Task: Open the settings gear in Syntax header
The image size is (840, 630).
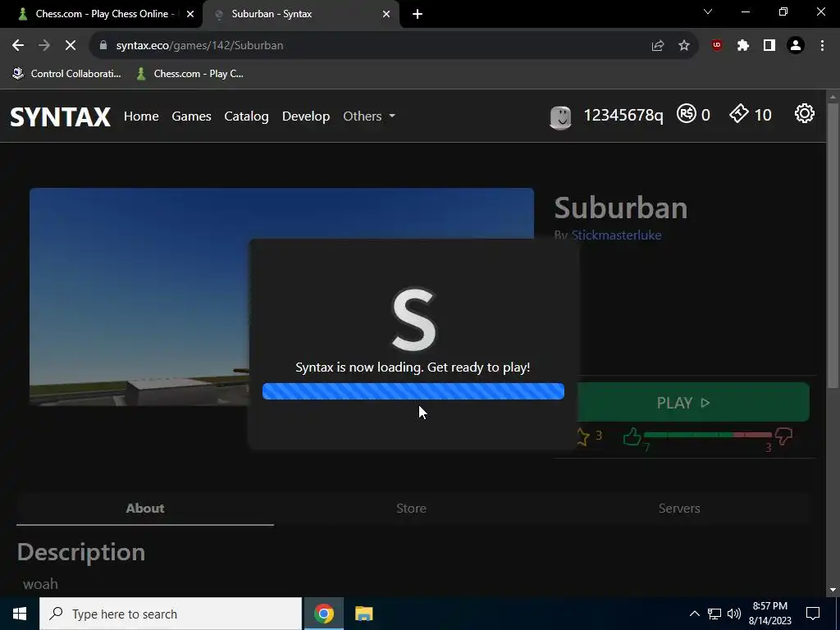Action: coord(804,114)
